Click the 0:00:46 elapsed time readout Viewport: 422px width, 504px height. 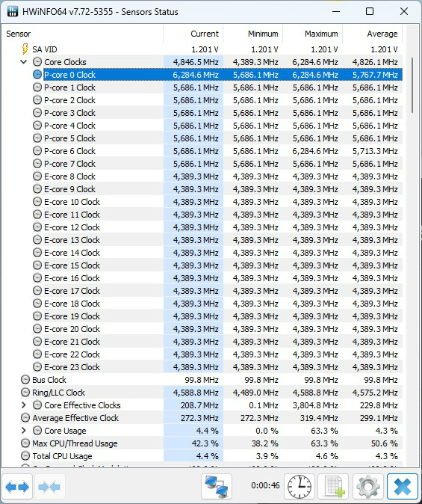click(x=265, y=485)
